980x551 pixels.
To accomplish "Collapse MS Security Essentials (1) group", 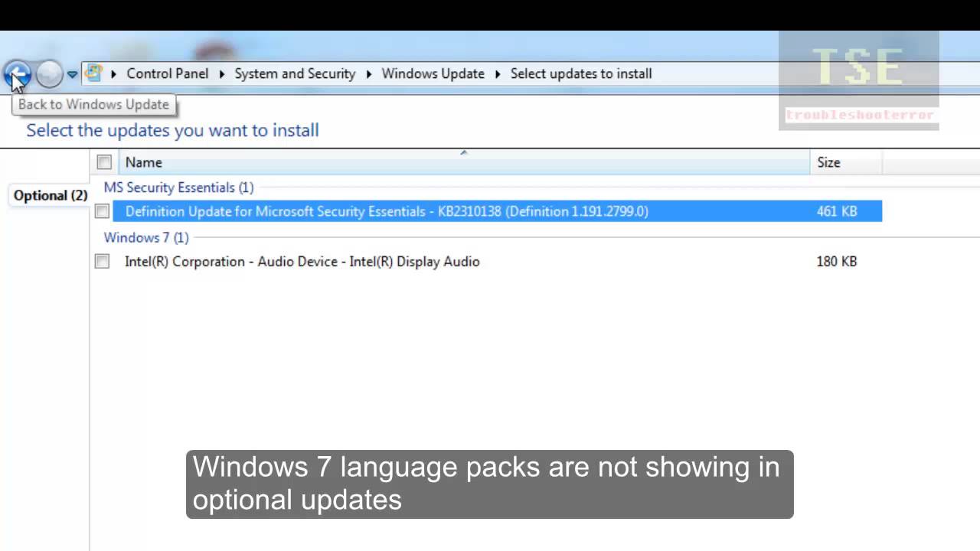I will [x=178, y=187].
